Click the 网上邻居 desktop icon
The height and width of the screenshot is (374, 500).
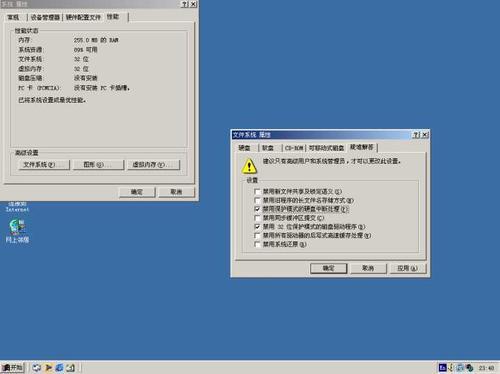tap(17, 231)
